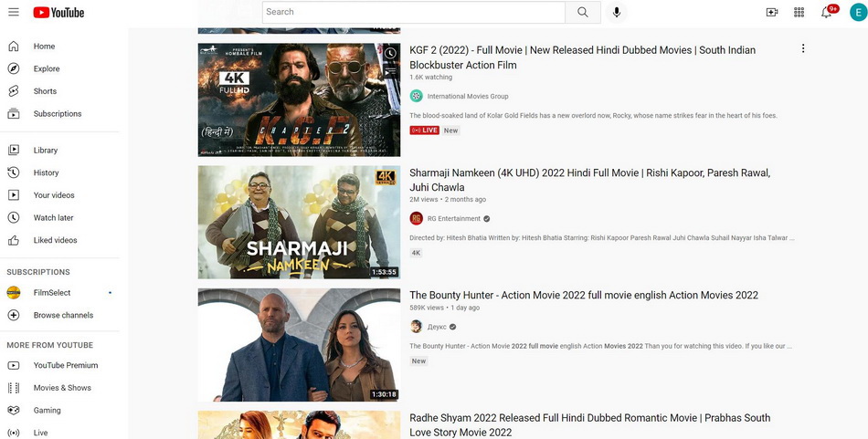Open the account avatar menu

click(x=856, y=12)
